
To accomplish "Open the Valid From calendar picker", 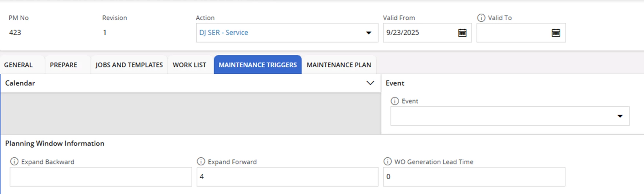I will click(462, 33).
